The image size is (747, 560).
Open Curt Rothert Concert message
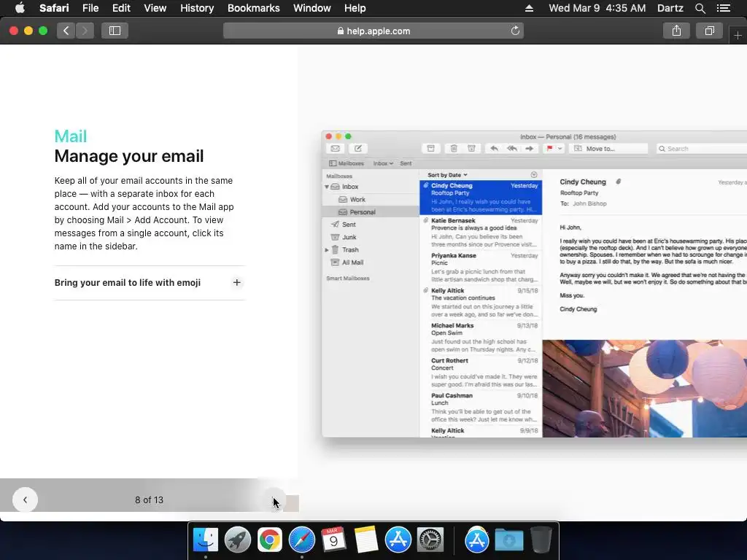481,373
